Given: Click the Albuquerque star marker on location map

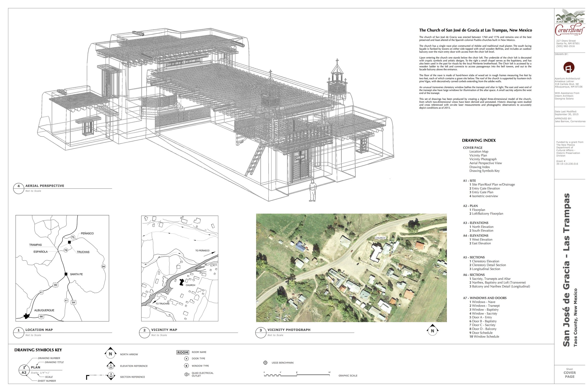Looking at the screenshot, I should coord(27,316).
